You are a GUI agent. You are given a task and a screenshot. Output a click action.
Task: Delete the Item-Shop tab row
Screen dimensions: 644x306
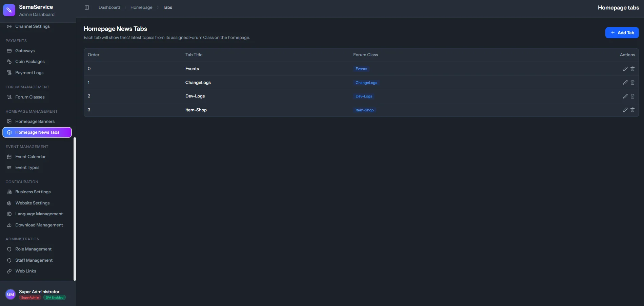632,110
